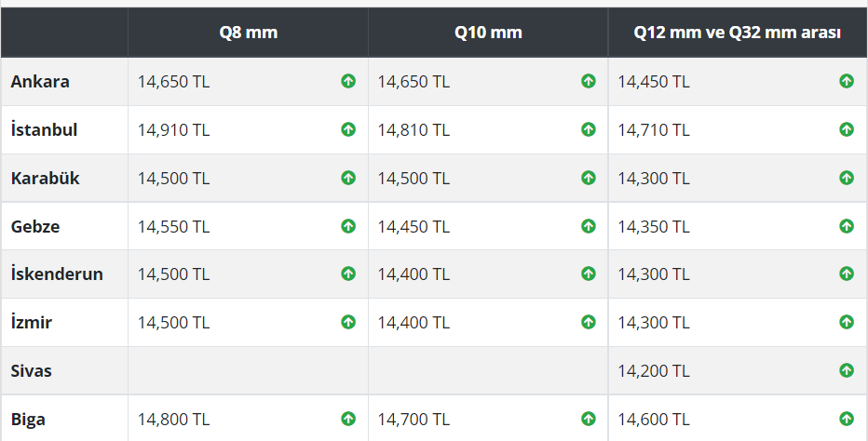Screen dimensions: 868x441
Task: Click the green up arrow for Ankara Q8 mm
Action: [x=348, y=81]
